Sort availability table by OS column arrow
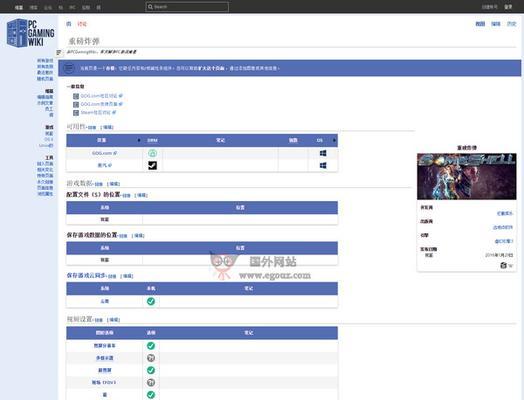 [334, 140]
